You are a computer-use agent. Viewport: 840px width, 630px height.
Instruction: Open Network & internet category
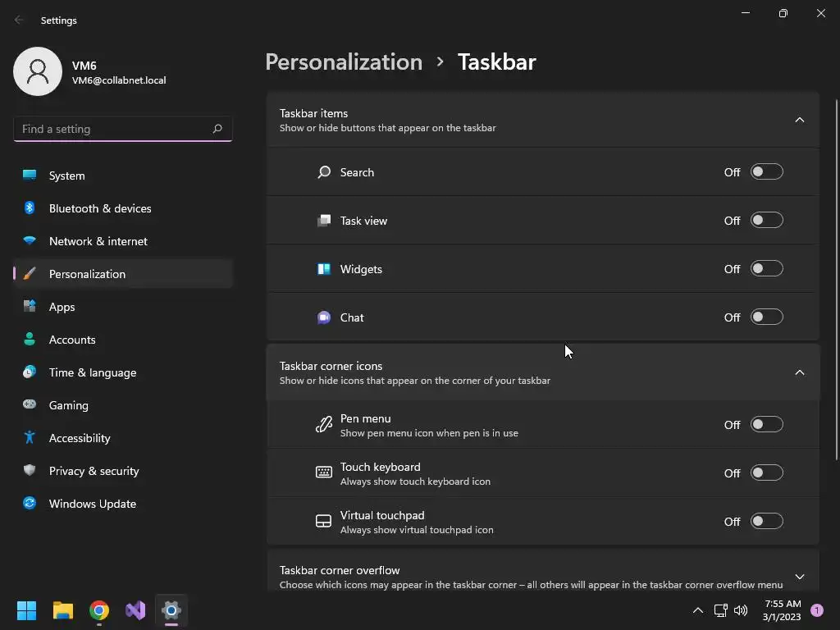(123, 241)
